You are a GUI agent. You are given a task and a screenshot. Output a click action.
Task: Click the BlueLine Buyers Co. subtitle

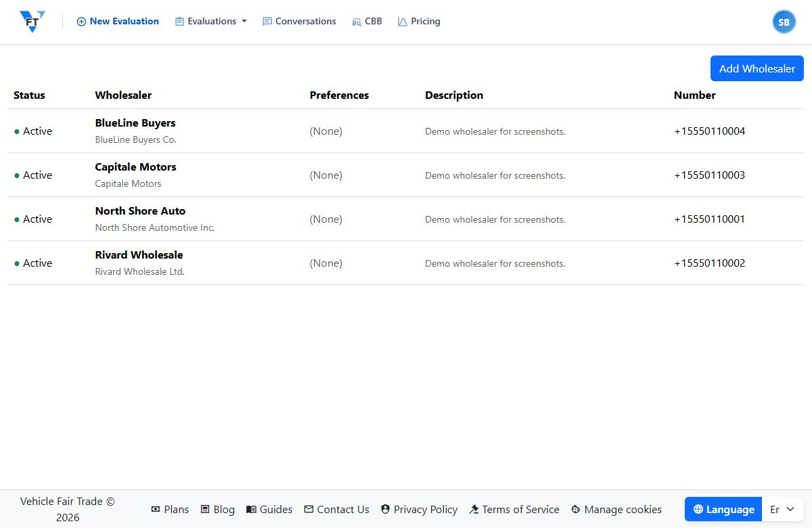click(x=135, y=140)
